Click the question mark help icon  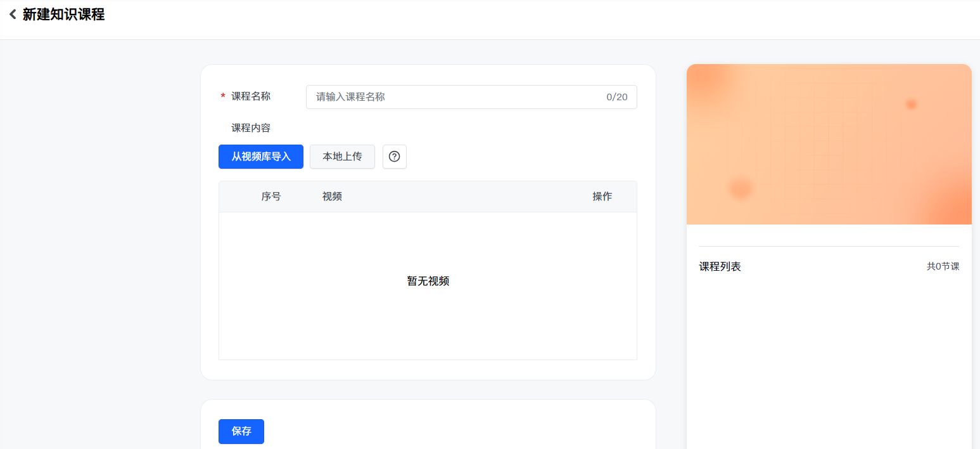(x=394, y=157)
